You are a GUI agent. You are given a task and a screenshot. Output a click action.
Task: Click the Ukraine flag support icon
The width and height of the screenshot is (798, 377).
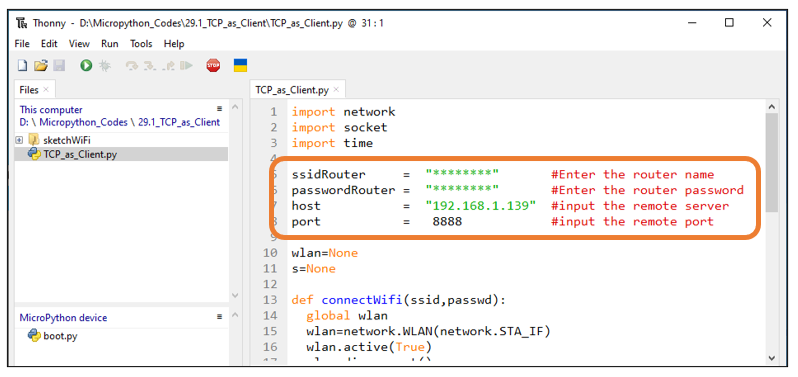240,65
